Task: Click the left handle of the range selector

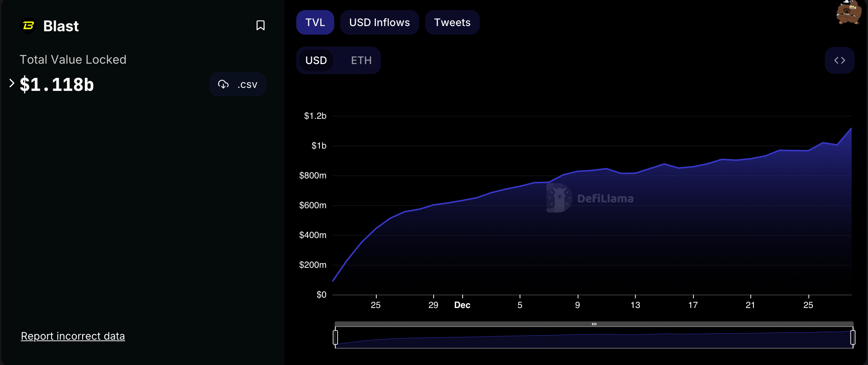Action: coord(336,337)
